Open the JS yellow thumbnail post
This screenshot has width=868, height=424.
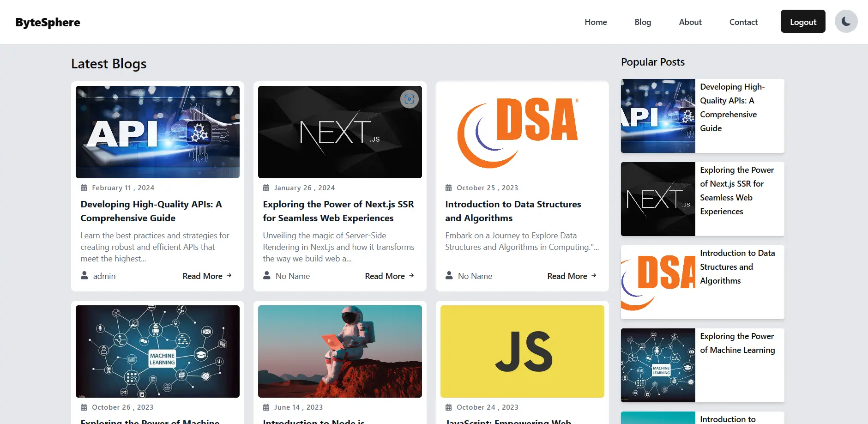pos(522,351)
